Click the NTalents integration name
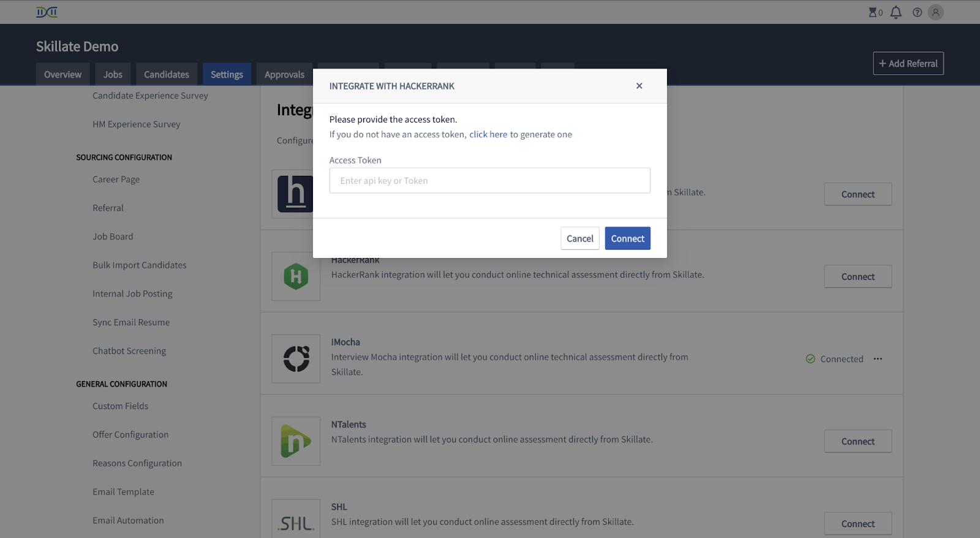Image resolution: width=980 pixels, height=538 pixels. point(349,425)
